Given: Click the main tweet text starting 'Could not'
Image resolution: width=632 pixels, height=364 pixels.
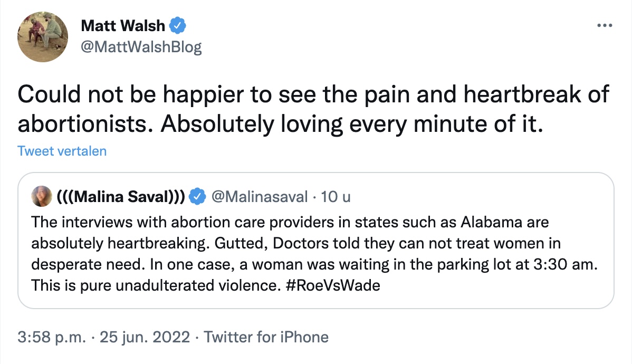Looking at the screenshot, I should pyautogui.click(x=313, y=95).
